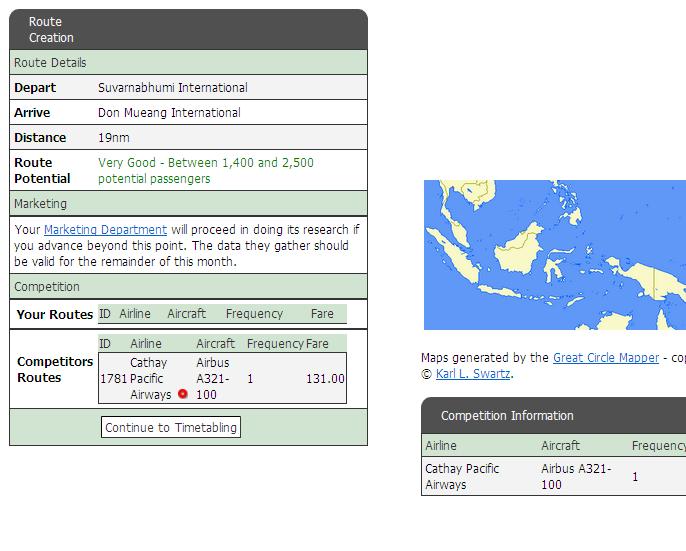Select the Suvarnabhumi International departure text
Image resolution: width=686 pixels, height=551 pixels.
tap(172, 88)
